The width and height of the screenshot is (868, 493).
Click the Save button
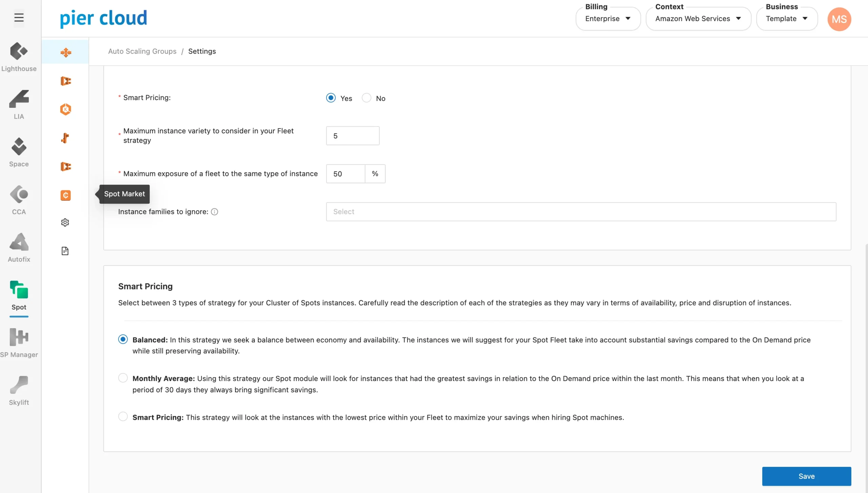pyautogui.click(x=806, y=476)
